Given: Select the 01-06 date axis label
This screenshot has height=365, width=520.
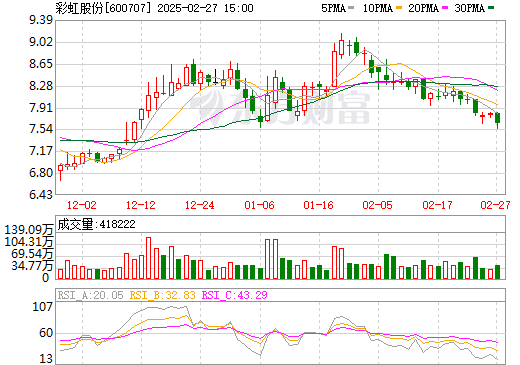Looking at the screenshot, I should point(259,205).
